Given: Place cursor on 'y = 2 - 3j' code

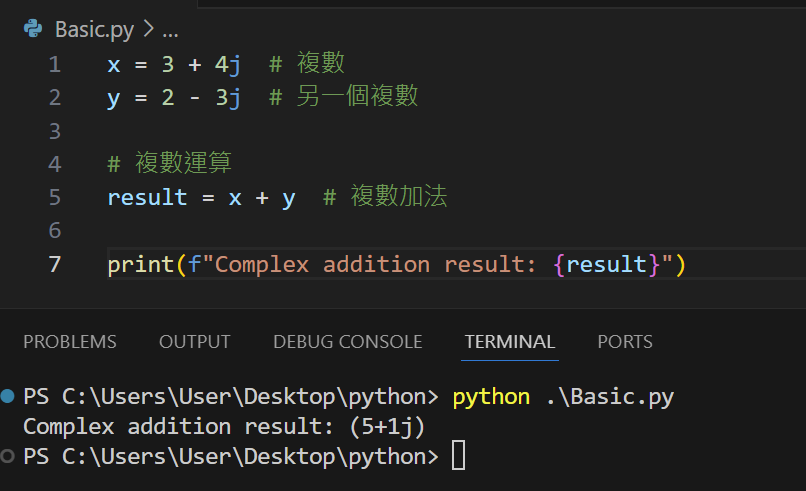Looking at the screenshot, I should coord(174,98).
